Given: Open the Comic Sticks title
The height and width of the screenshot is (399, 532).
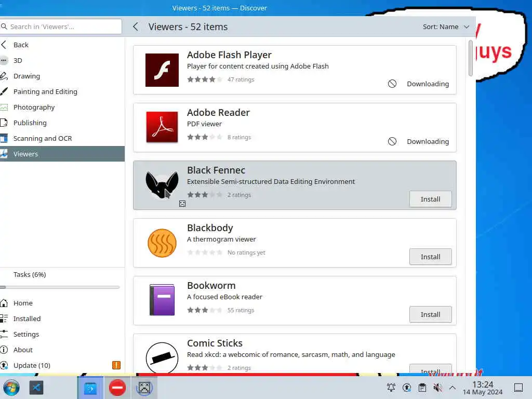Looking at the screenshot, I should [x=215, y=343].
